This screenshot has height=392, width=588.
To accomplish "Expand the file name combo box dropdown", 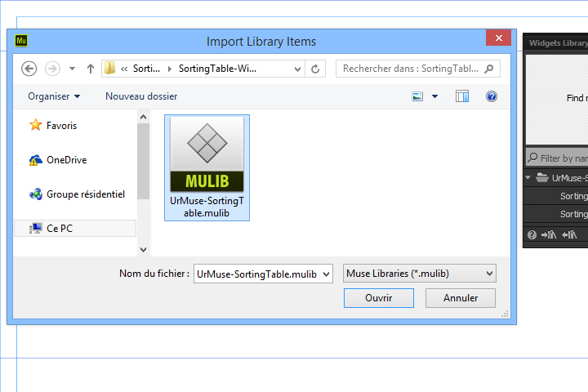I will tap(327, 274).
